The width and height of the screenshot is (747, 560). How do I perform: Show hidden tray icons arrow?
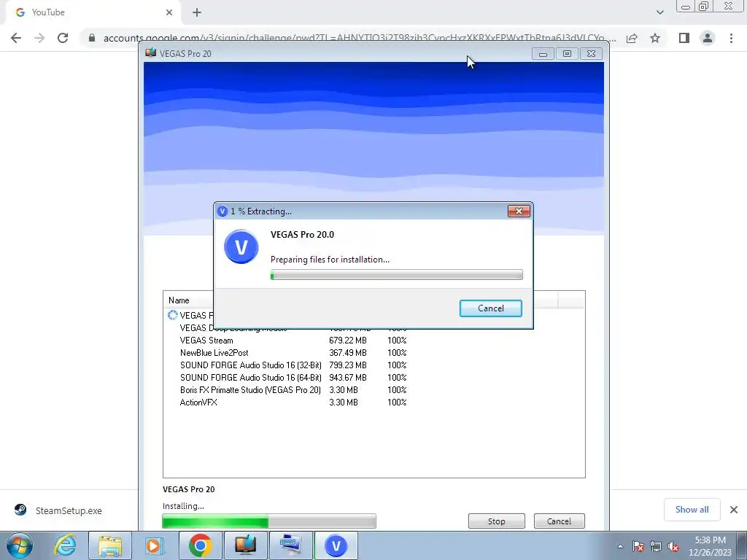point(620,546)
